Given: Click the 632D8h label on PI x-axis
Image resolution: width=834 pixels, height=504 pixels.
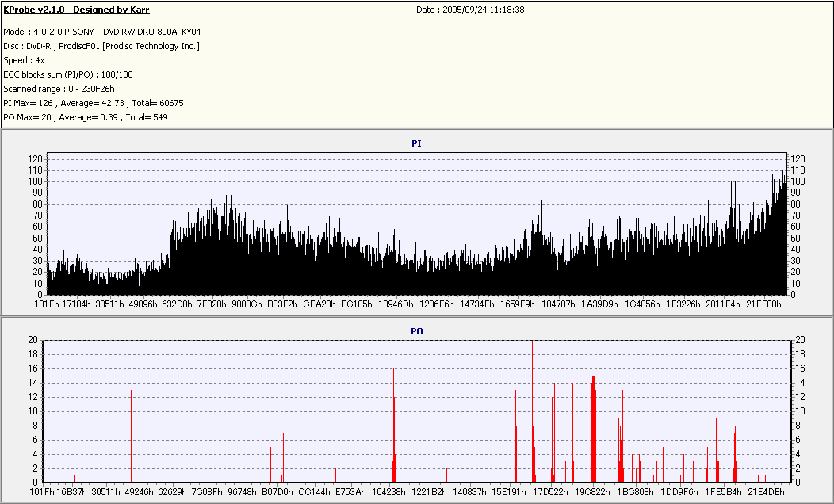Looking at the screenshot, I should point(178,304).
